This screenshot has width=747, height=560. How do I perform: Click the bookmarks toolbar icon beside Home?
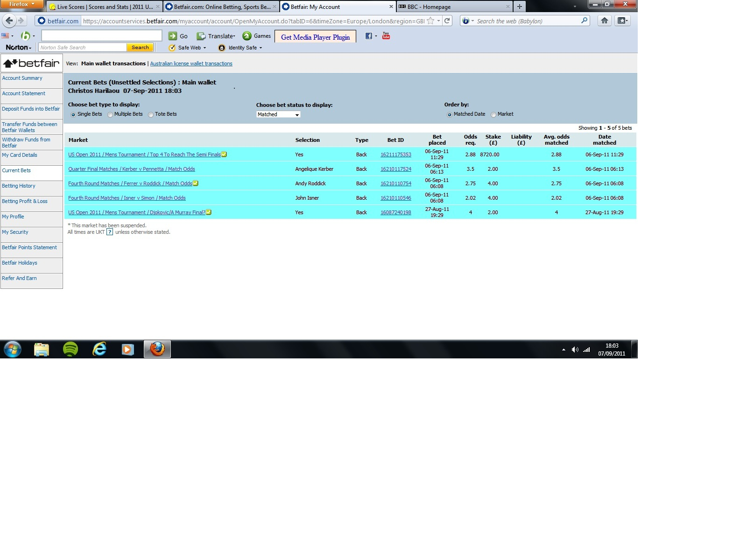click(622, 21)
